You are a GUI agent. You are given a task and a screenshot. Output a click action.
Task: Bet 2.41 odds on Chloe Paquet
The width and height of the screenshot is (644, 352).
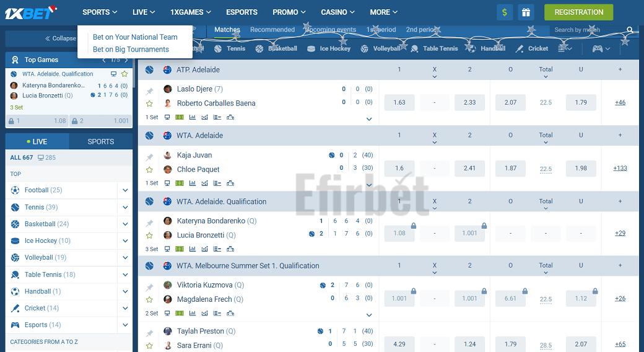(469, 168)
